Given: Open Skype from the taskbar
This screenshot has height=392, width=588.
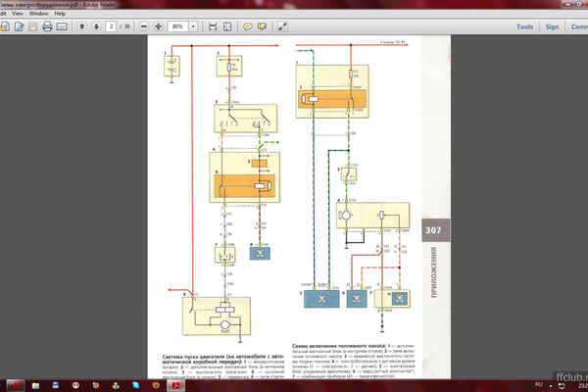Looking at the screenshot, I should (136, 385).
